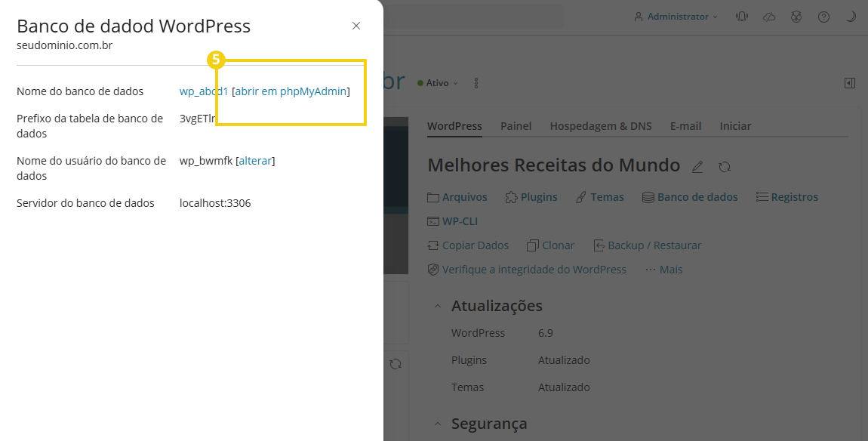This screenshot has height=441, width=868.
Task: Select the Temas pen icon
Action: 582,196
